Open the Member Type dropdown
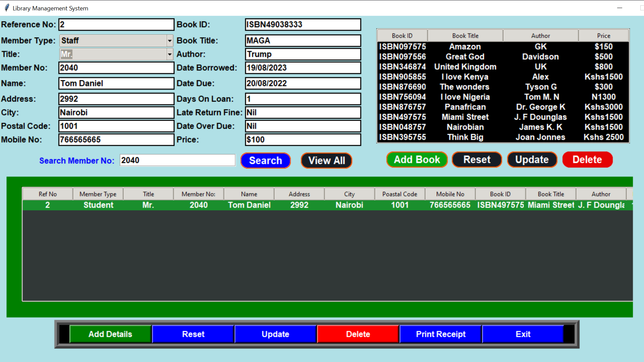The image size is (644, 362). coord(170,41)
